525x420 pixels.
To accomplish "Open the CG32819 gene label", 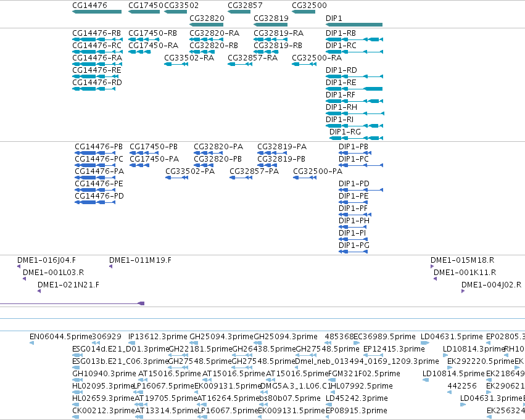I will point(271,18).
